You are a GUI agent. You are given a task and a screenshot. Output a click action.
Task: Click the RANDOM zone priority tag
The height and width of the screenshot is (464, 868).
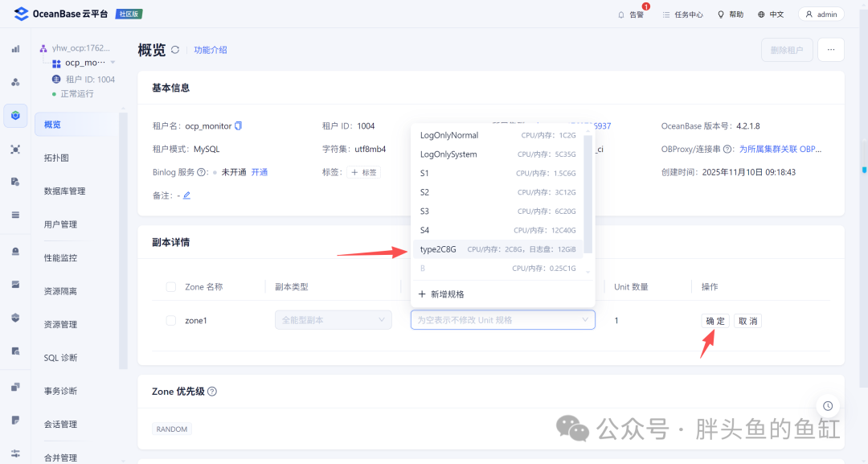point(172,429)
